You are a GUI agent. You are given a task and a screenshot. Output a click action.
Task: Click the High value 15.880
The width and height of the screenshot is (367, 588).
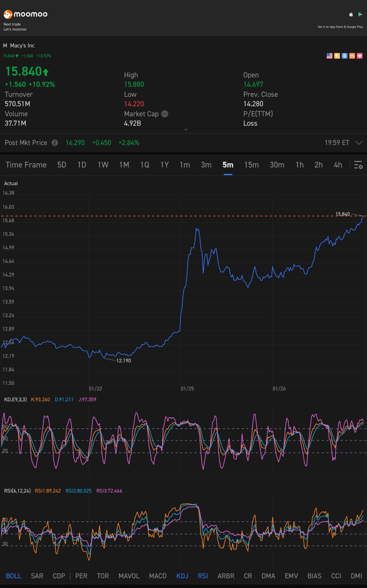click(x=134, y=84)
